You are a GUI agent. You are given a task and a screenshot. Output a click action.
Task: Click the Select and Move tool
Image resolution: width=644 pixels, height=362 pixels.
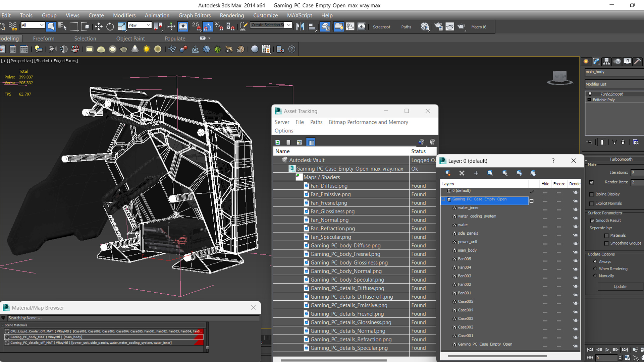pyautogui.click(x=99, y=27)
